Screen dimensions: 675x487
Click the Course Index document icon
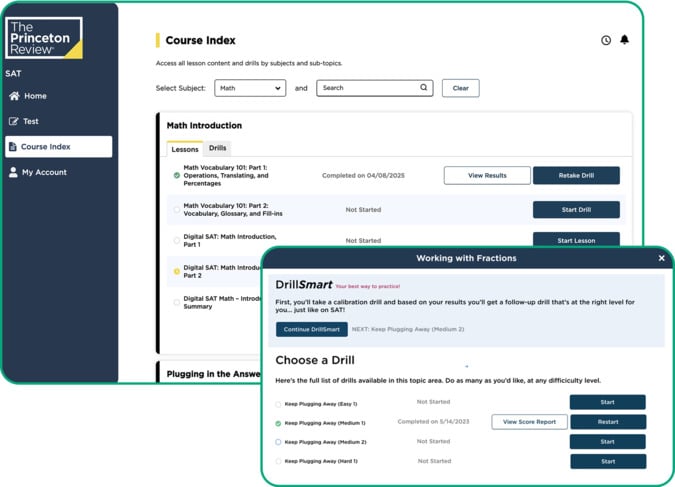point(13,147)
